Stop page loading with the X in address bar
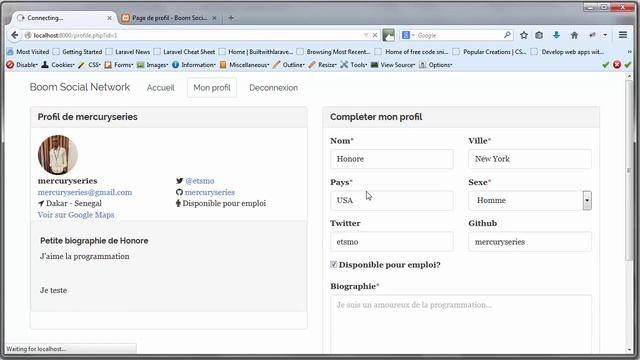 (x=375, y=36)
